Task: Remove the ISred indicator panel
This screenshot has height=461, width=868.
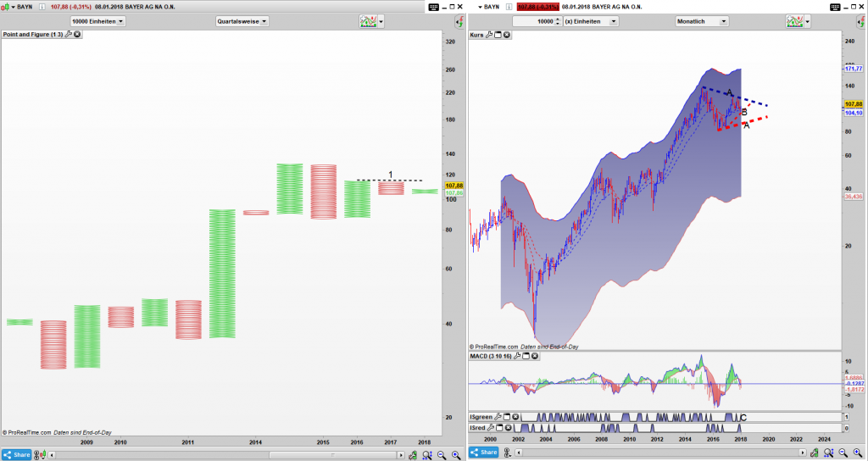Action: tap(509, 428)
